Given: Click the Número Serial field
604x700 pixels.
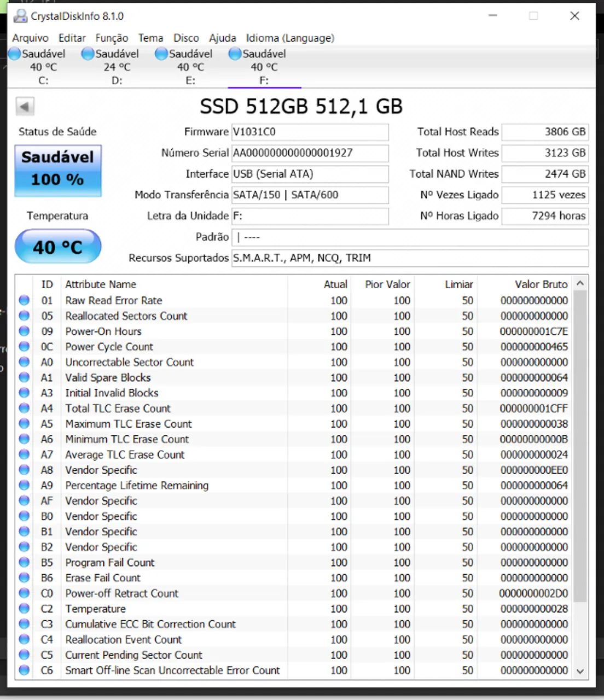Looking at the screenshot, I should (310, 153).
